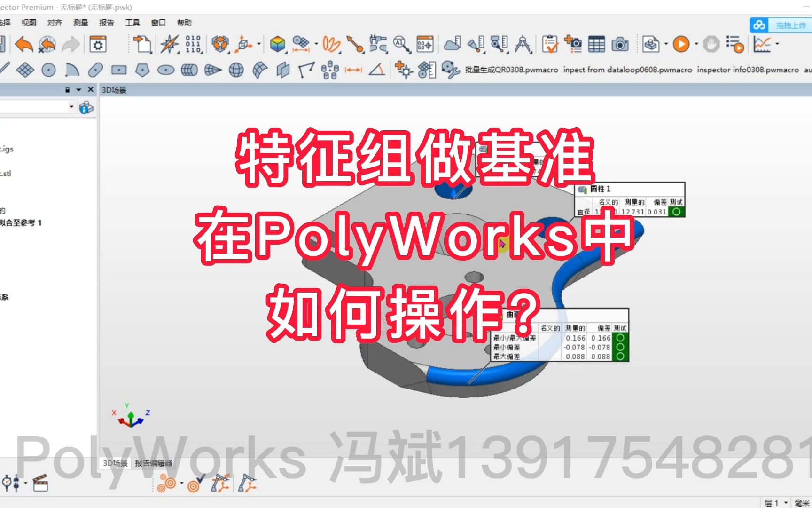
Task: Click the robot arm axes icon with the dark arrowhead
Action: [247, 483]
